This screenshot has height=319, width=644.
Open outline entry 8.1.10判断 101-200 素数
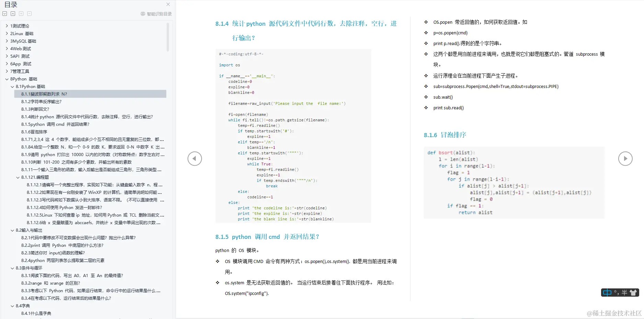click(x=77, y=162)
